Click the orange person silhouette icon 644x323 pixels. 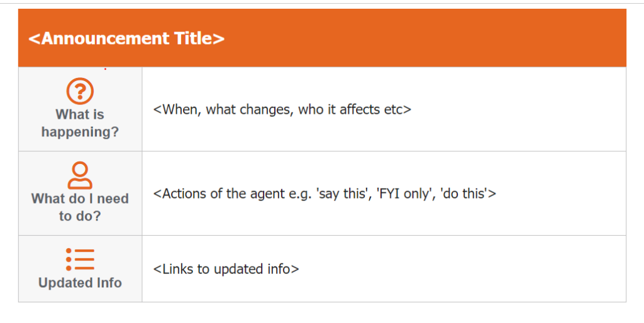coord(80,175)
